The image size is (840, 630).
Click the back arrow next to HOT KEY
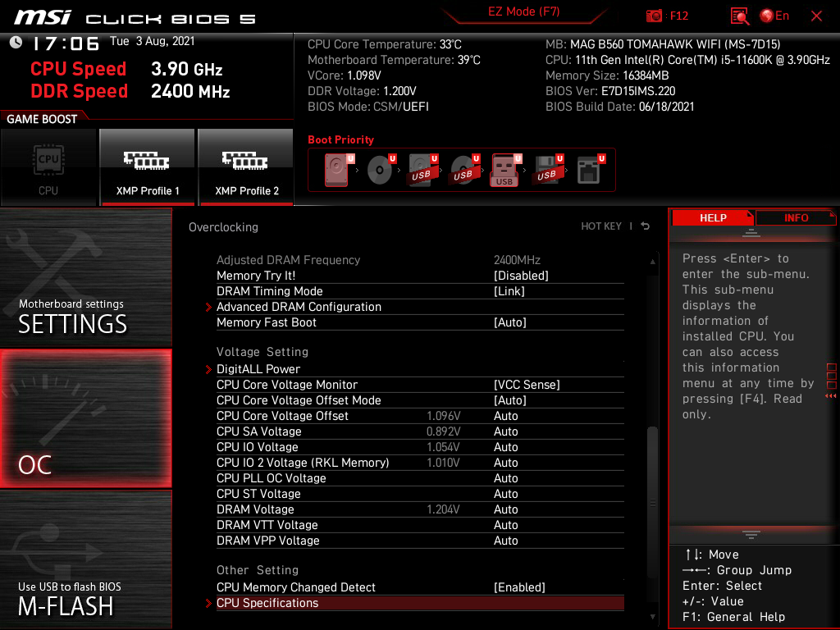pos(646,226)
